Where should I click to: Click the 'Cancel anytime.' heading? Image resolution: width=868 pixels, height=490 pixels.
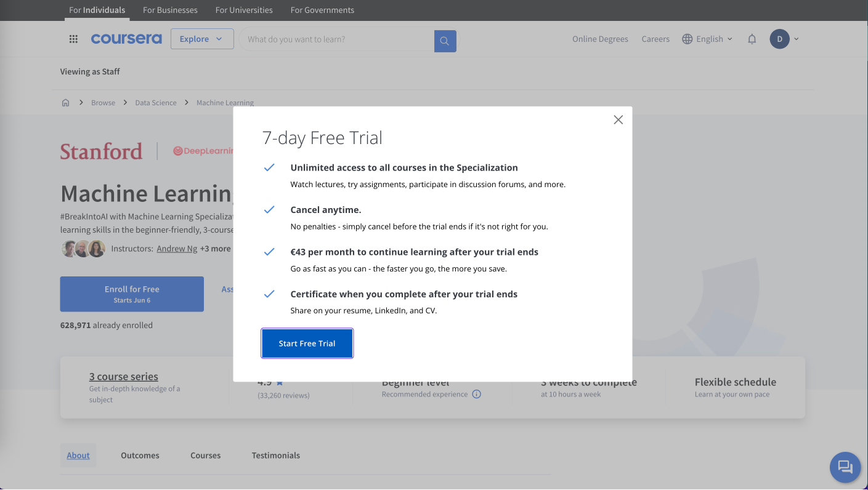326,210
